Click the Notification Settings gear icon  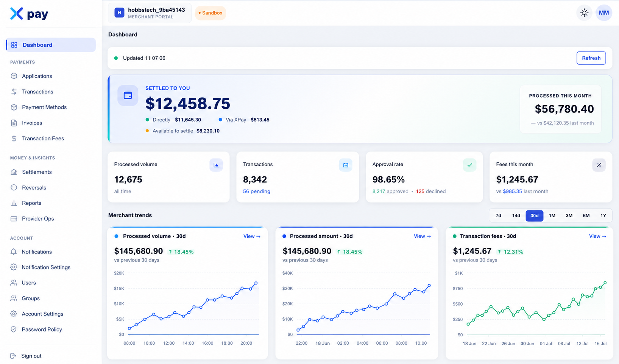[14, 267]
